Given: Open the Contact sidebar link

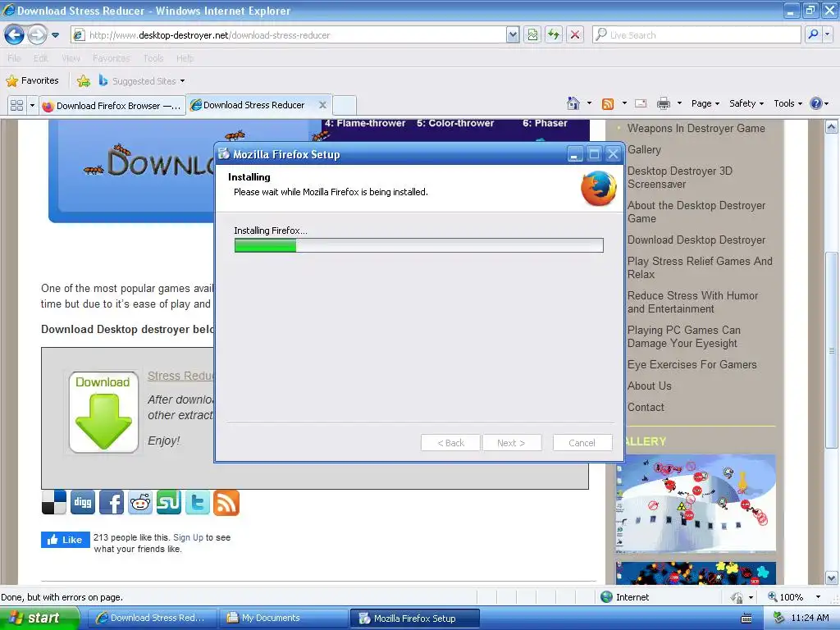Looking at the screenshot, I should (646, 407).
